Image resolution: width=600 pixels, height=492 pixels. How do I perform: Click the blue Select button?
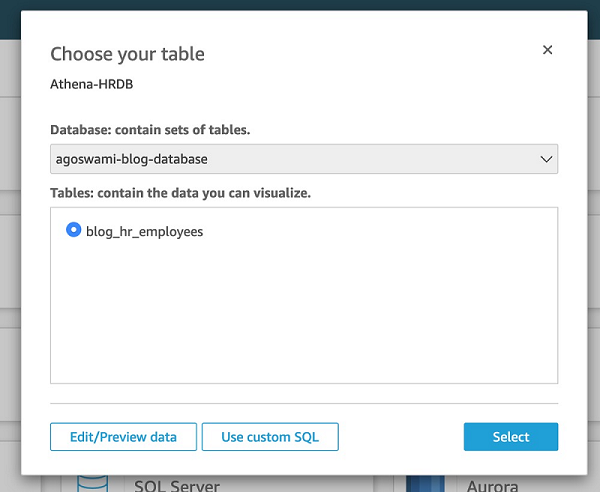pos(511,437)
